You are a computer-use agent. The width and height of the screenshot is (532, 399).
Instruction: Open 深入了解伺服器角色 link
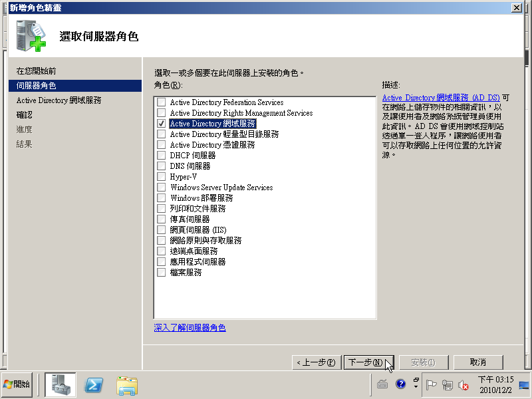(x=190, y=328)
